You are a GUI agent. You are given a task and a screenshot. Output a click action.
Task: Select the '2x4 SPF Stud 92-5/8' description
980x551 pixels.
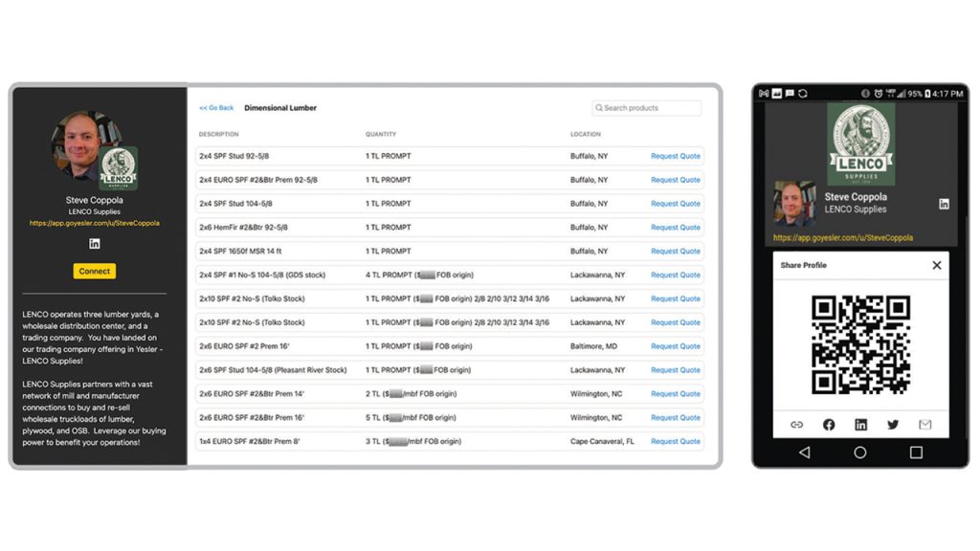[x=234, y=156]
